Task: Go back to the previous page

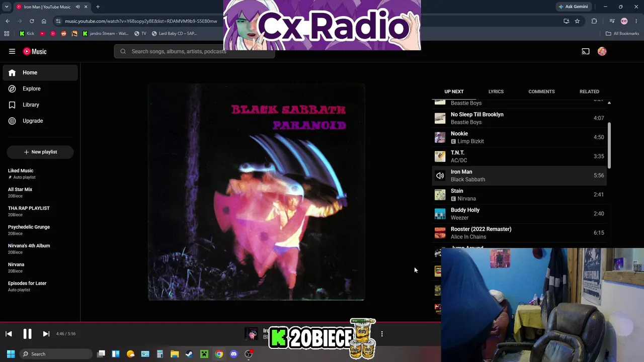Action: pos(8,21)
